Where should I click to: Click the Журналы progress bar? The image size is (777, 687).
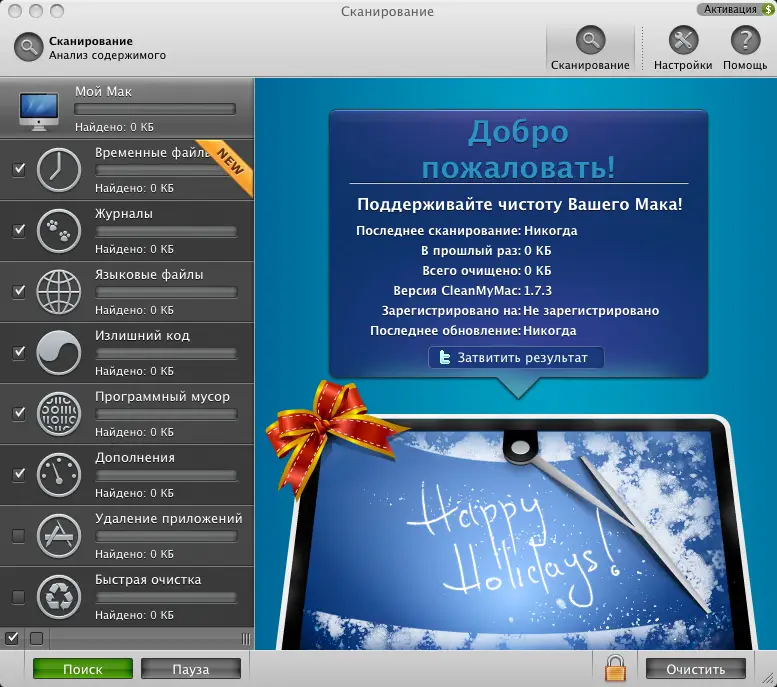pos(166,231)
